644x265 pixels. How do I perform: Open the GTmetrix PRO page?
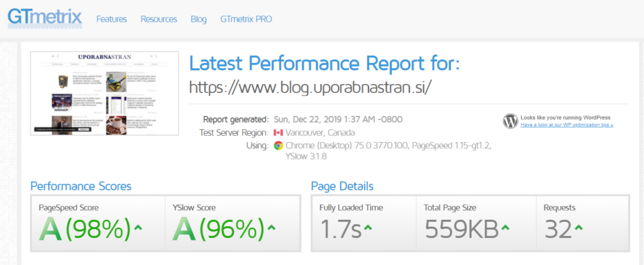[x=247, y=19]
